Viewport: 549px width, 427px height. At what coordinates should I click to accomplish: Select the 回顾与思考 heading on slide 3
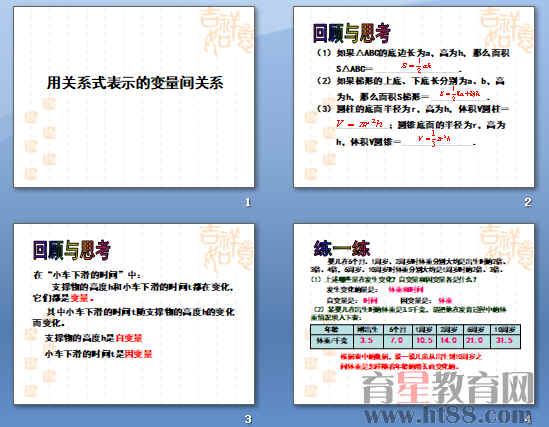72,250
